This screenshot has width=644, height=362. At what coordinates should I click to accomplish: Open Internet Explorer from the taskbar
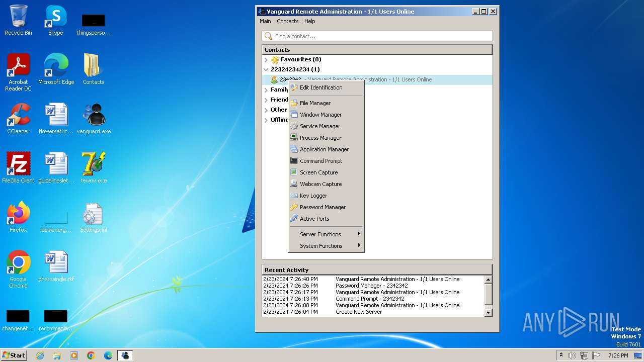pos(40,355)
